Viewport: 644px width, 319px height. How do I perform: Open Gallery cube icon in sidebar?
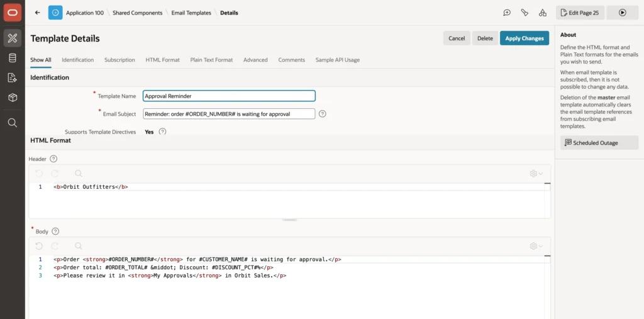click(x=13, y=98)
